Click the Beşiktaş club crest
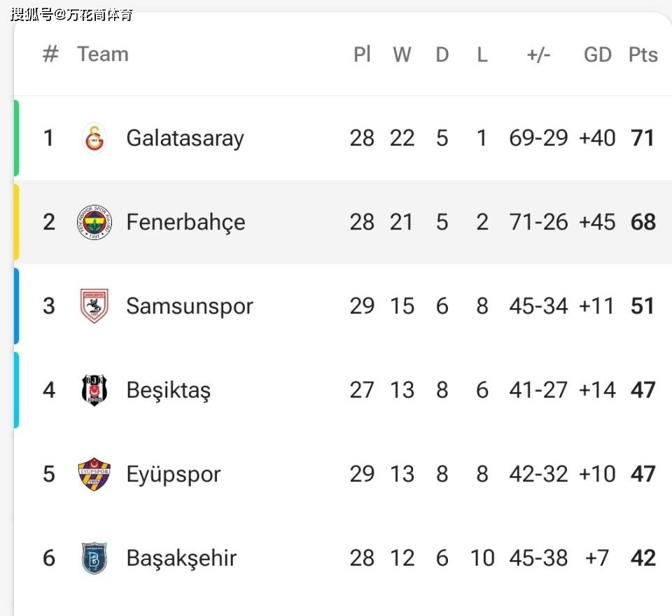 94,390
